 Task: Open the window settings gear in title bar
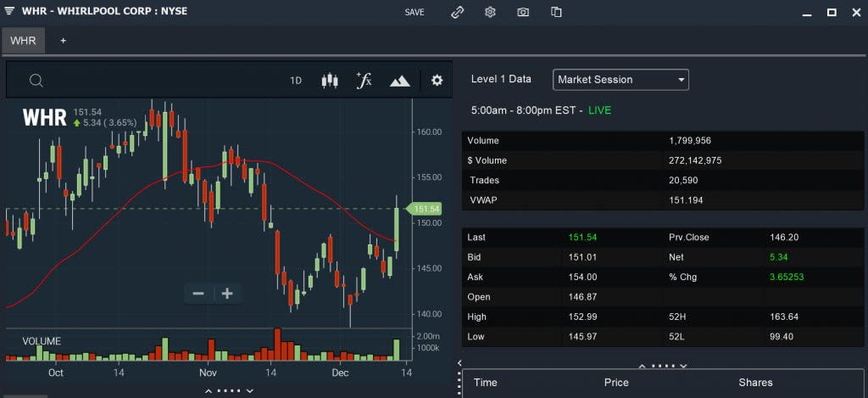pyautogui.click(x=490, y=12)
